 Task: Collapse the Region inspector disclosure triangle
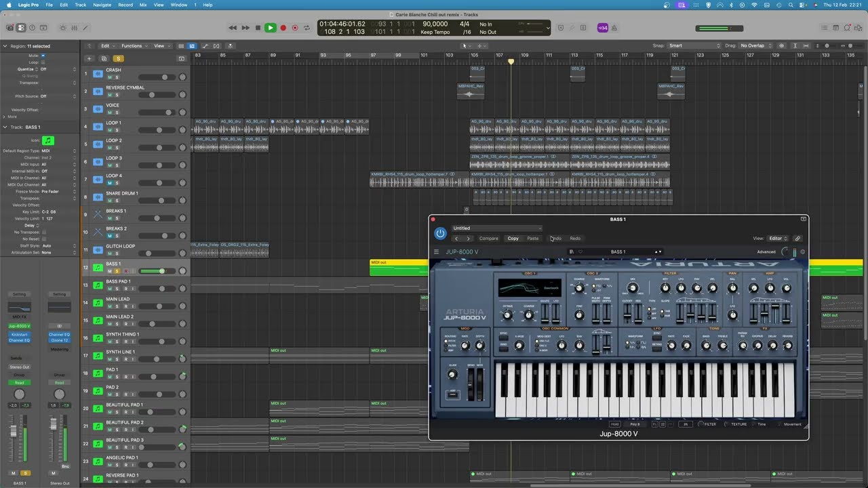click(6, 46)
